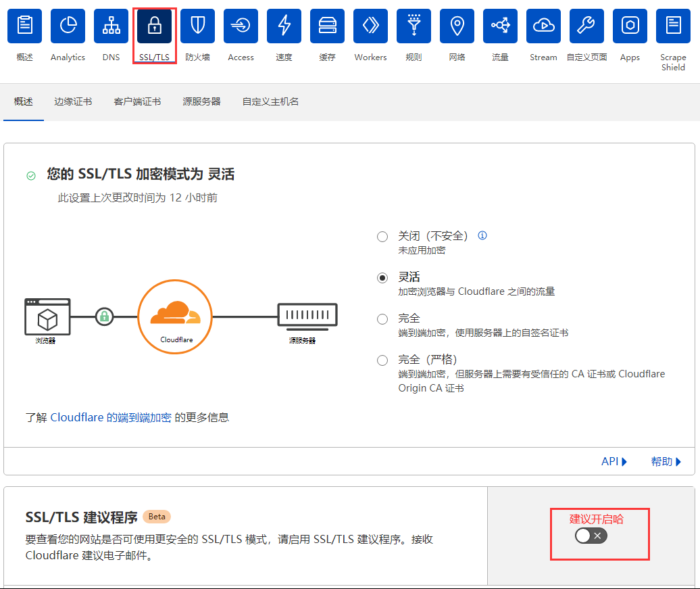Select the 关闭（不安全）radio option
The image size is (700, 589).
coord(382,237)
